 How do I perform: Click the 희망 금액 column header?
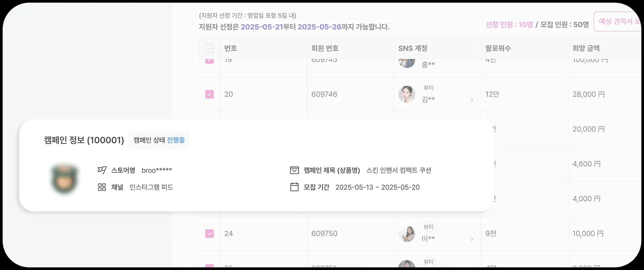click(586, 49)
